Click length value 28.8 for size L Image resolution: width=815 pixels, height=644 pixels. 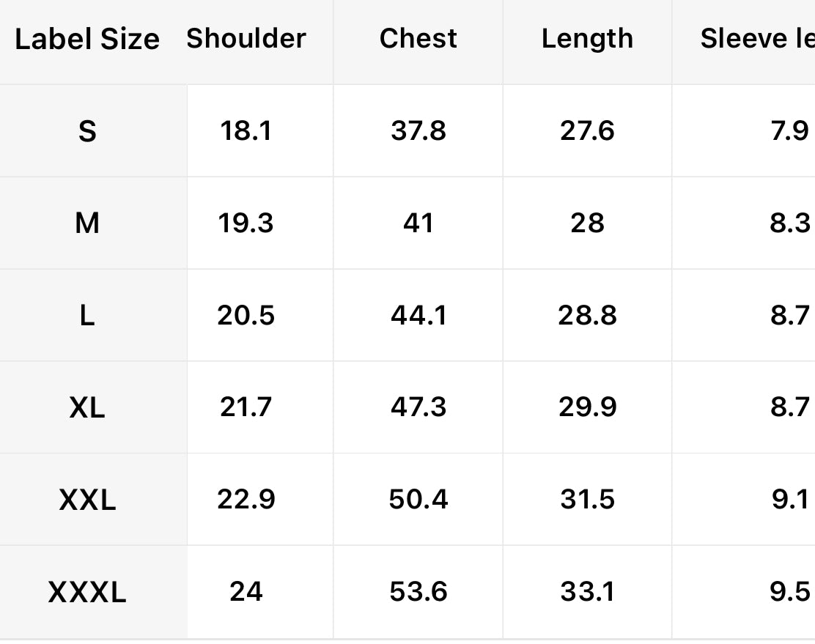[587, 316]
